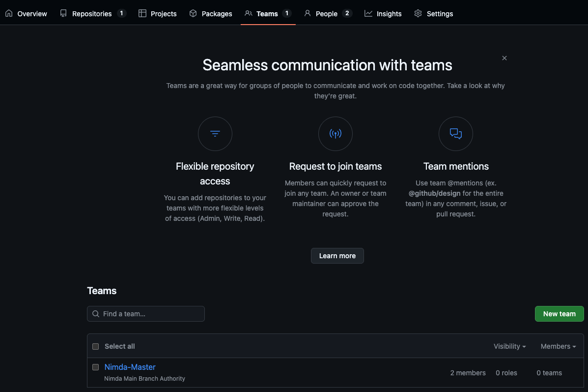Click the 'Flexible repository access' heading
The image size is (588, 392).
point(215,174)
